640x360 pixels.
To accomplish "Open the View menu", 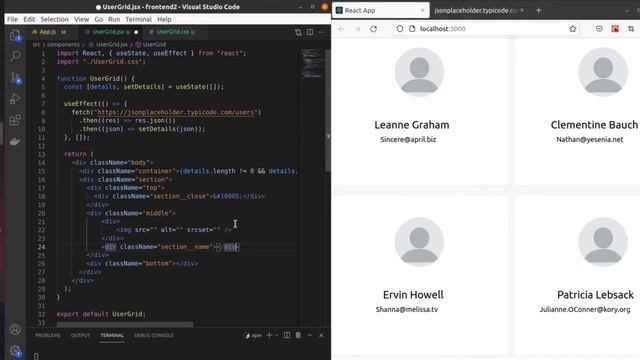I will pos(81,19).
